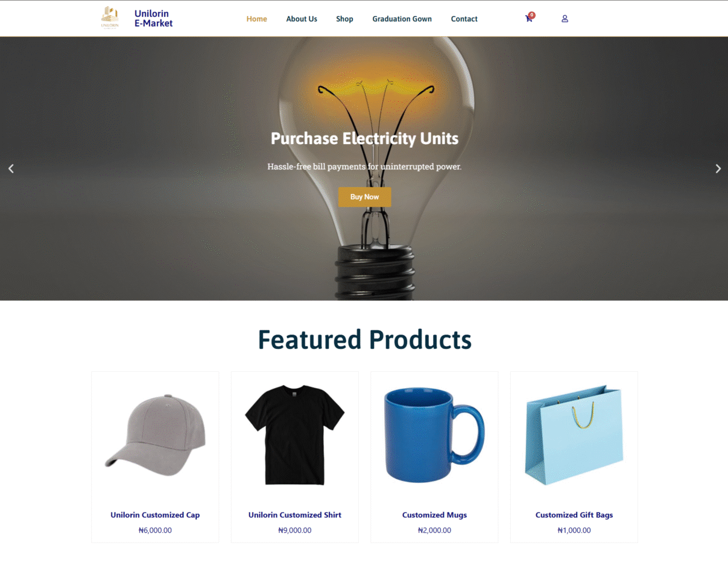Open the About Us page
Viewport: 728px width, 563px height.
pos(302,19)
